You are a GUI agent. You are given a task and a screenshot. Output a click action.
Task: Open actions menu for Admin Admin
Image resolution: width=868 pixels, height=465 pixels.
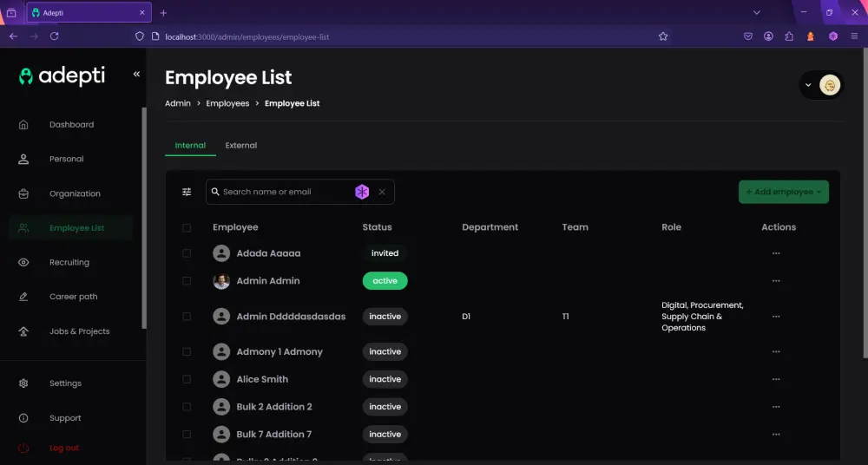pyautogui.click(x=776, y=281)
